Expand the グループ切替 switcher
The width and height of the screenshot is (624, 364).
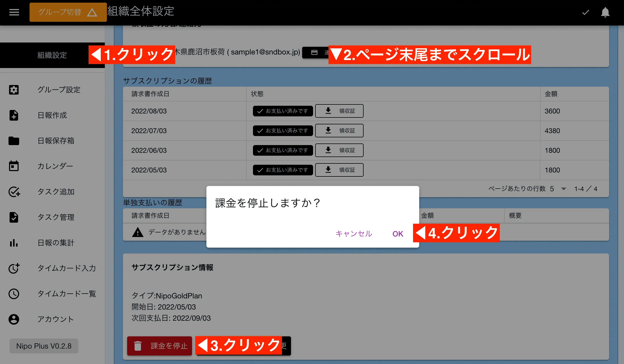[x=68, y=12]
